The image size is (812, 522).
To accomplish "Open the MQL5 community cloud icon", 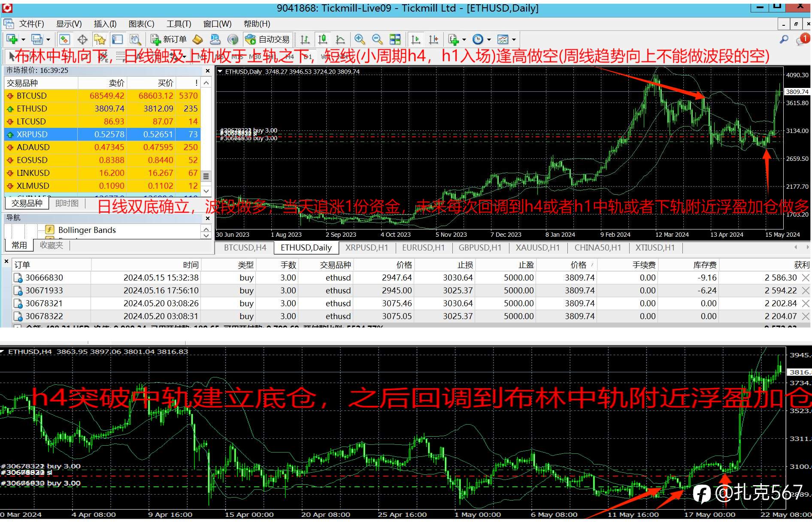I will 215,39.
